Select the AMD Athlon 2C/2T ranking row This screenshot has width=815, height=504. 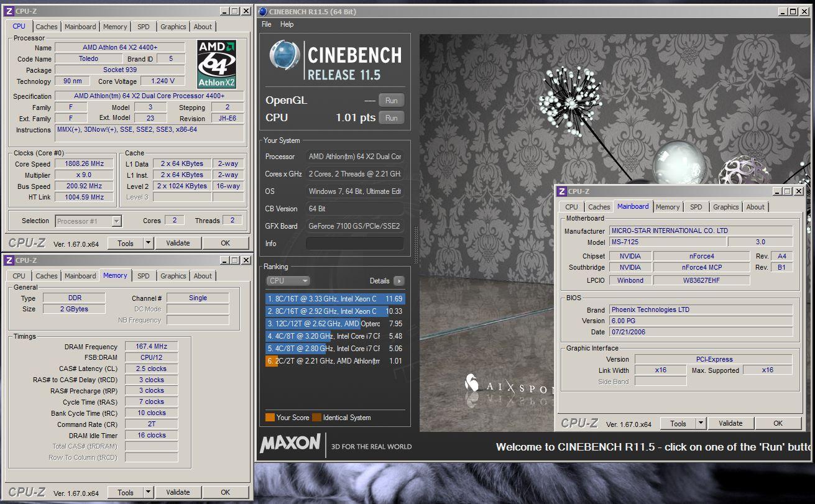coord(335,361)
